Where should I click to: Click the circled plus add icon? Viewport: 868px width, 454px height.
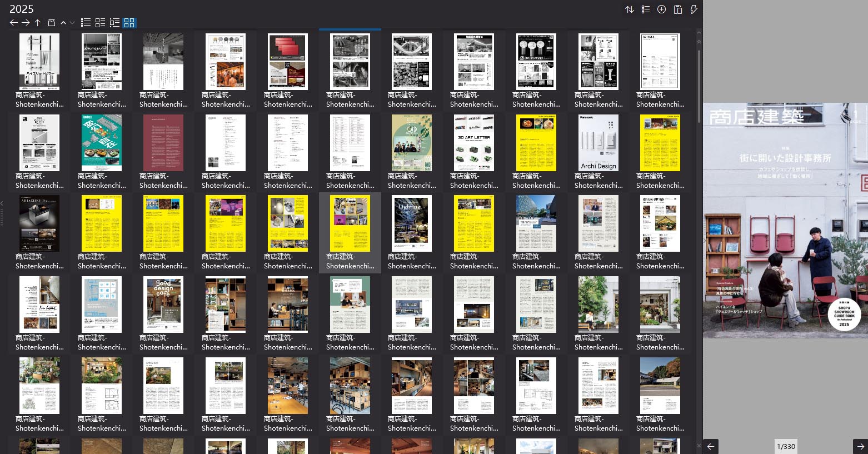point(661,9)
